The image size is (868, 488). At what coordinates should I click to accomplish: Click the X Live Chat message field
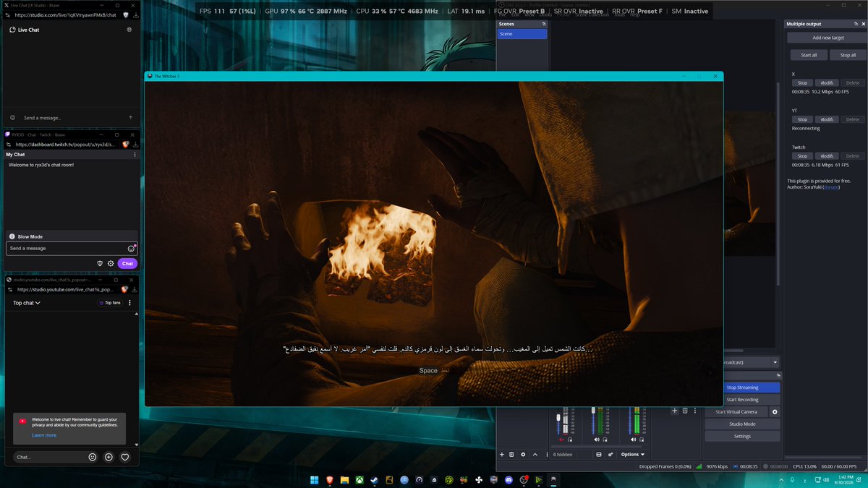pos(72,118)
